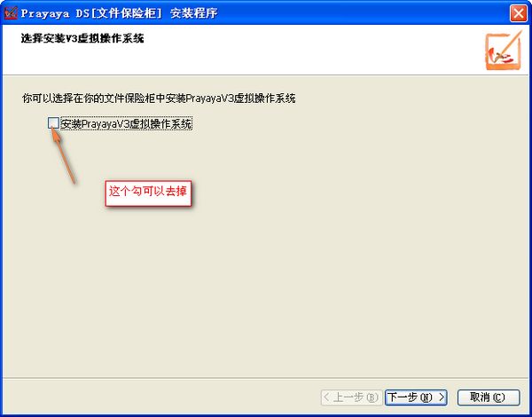Click the Prayaya icon in the title bar
The image size is (532, 417).
coord(11,13)
